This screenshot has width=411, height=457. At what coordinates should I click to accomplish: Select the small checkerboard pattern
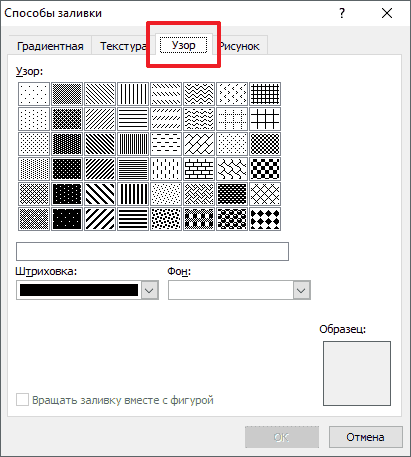click(x=265, y=144)
